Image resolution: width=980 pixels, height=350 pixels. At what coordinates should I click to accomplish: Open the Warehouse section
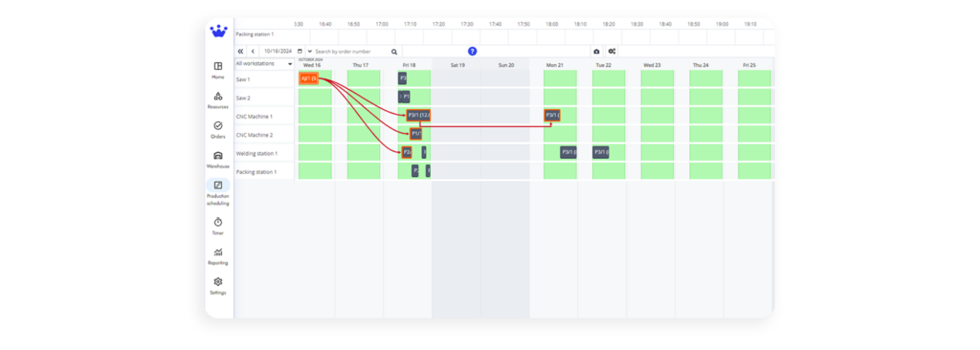coord(218,160)
